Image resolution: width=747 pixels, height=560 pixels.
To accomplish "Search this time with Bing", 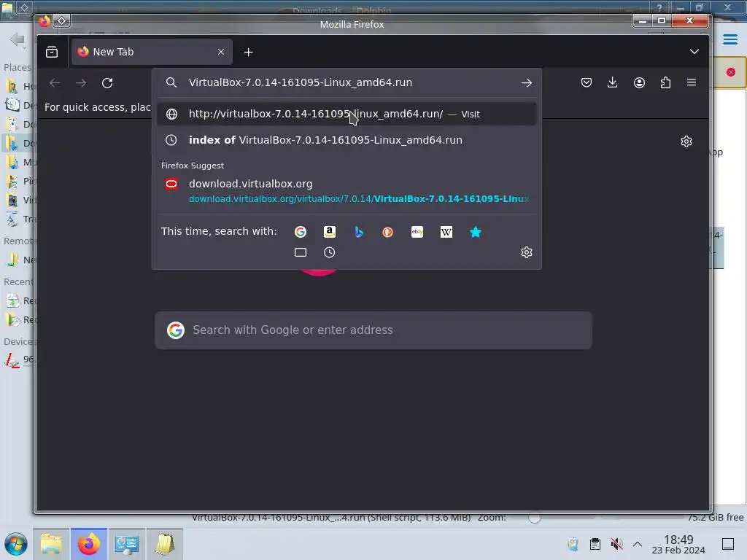I will pyautogui.click(x=359, y=232).
